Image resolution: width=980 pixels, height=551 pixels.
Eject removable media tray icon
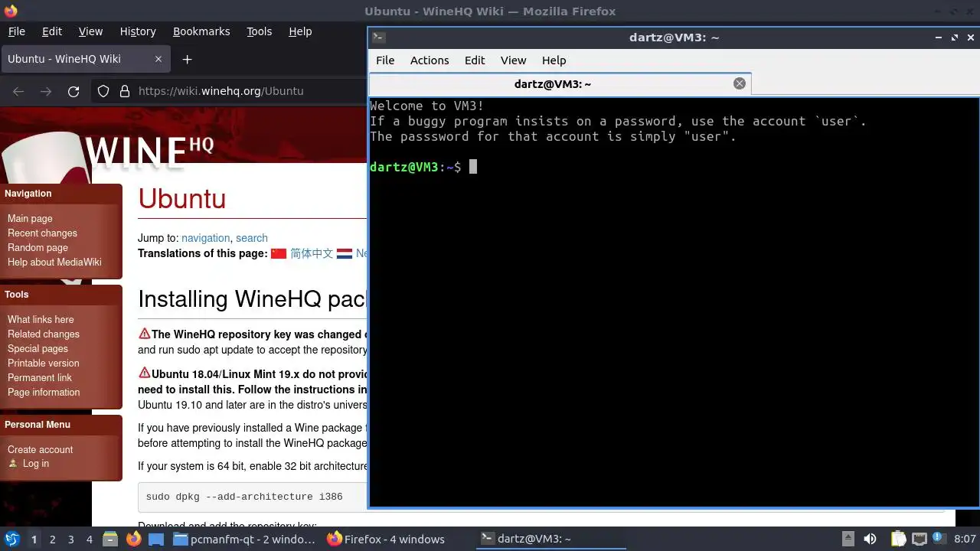tap(848, 539)
